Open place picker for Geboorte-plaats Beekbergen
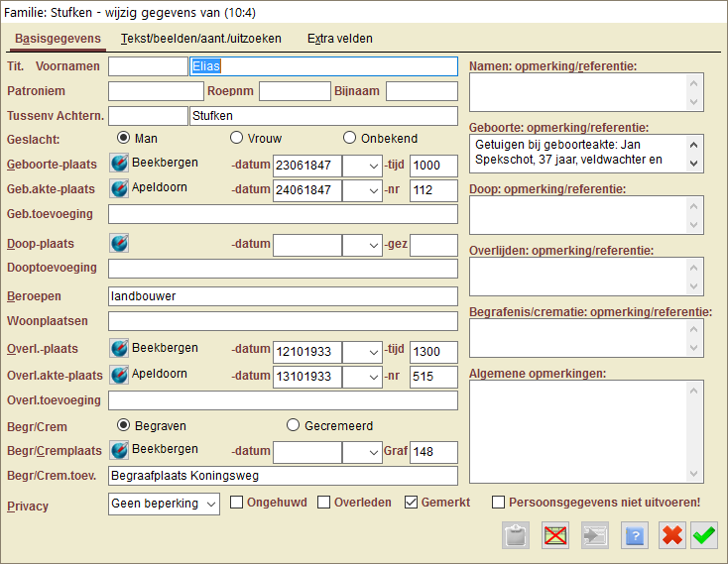Viewport: 728px width, 564px height. [119, 163]
